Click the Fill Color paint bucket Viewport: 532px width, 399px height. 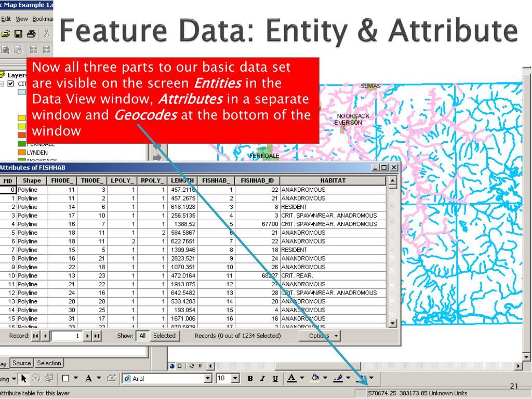click(315, 378)
